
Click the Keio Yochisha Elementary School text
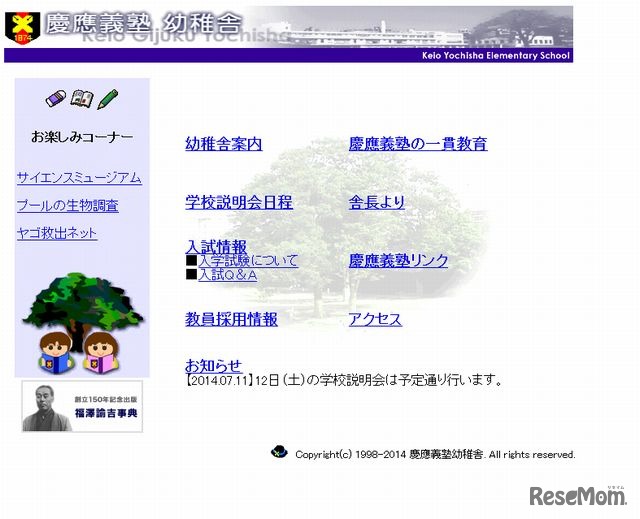pyautogui.click(x=496, y=55)
